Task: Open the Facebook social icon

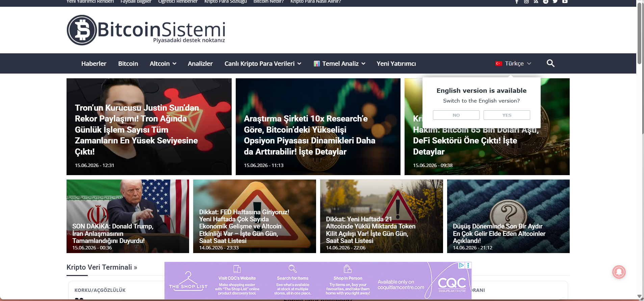Action: pos(517,2)
